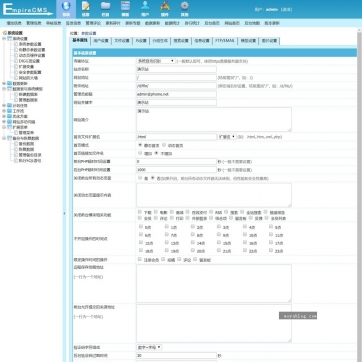
Task: Open the 版本更新 shortcut link
Action: click(x=272, y=23)
